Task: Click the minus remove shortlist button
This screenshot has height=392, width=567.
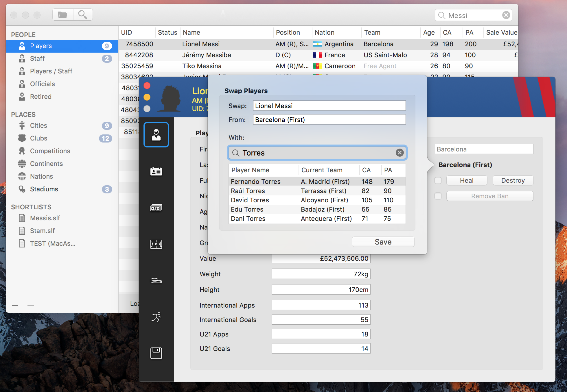Action: click(x=31, y=306)
